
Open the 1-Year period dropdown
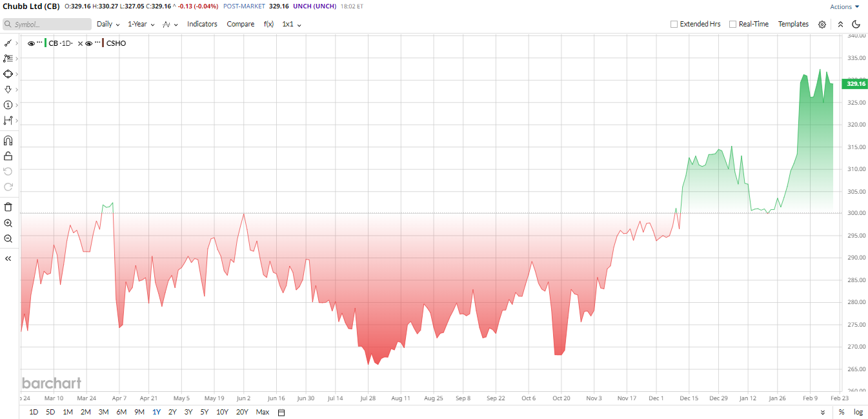point(141,24)
